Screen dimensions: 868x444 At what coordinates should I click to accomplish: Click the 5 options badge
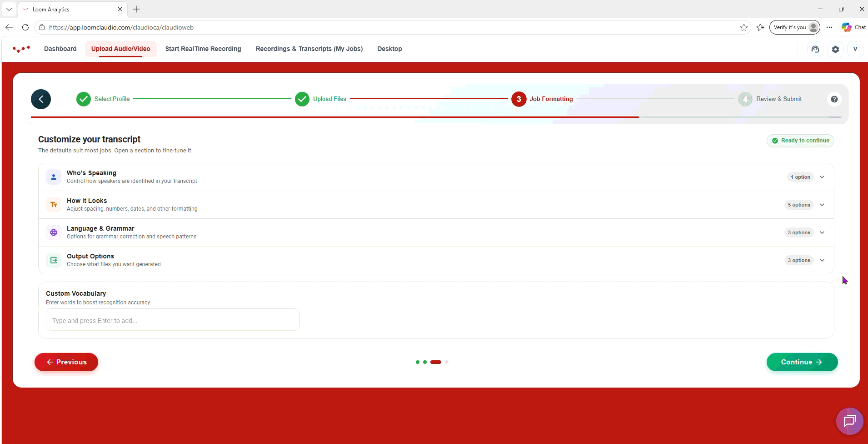(799, 205)
